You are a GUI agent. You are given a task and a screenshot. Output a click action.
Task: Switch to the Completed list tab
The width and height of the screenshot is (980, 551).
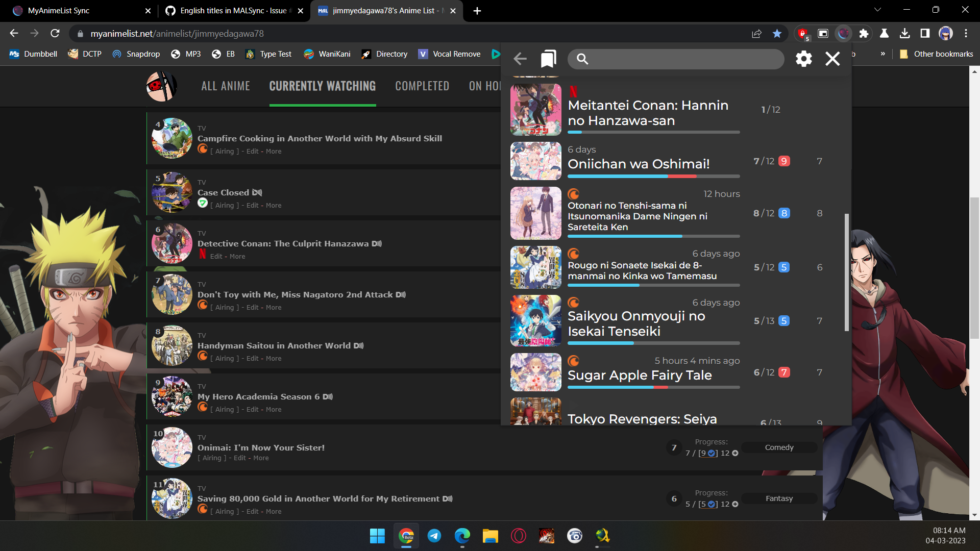pyautogui.click(x=422, y=86)
